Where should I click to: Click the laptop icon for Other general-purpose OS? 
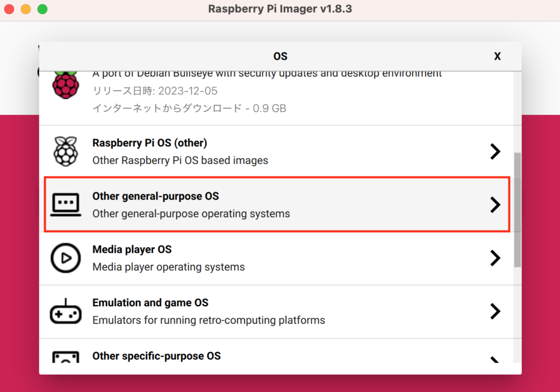pyautogui.click(x=66, y=204)
